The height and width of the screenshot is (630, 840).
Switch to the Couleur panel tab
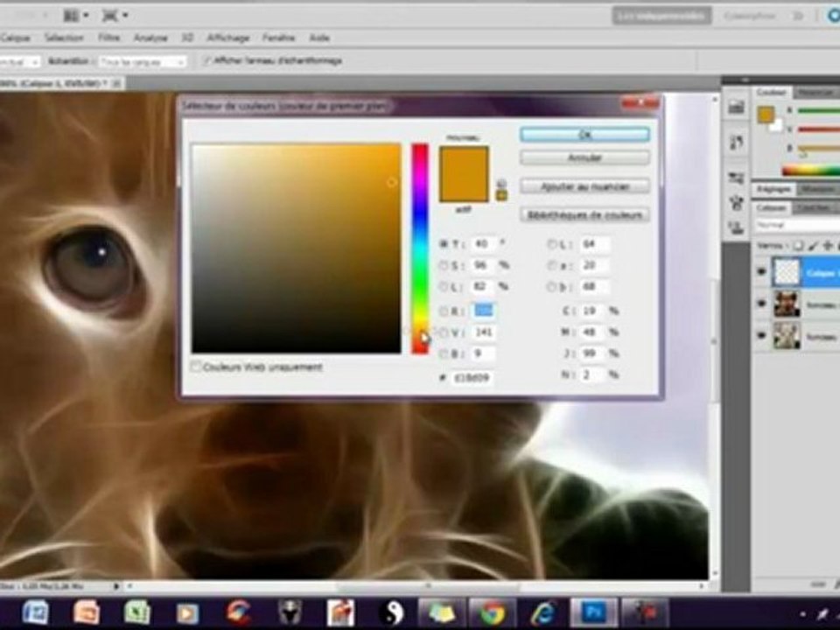[x=772, y=93]
